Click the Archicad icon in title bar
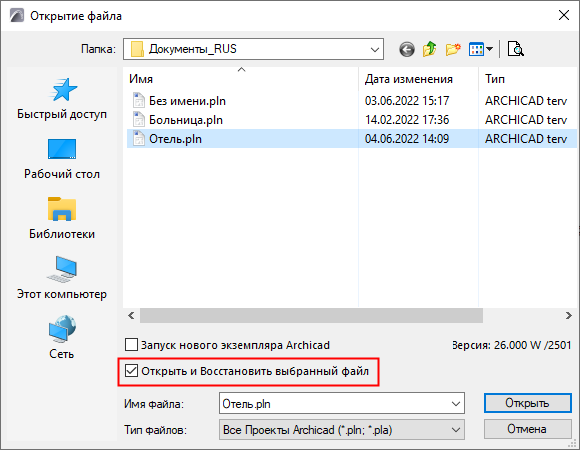Viewport: 580px width, 450px height. point(16,16)
